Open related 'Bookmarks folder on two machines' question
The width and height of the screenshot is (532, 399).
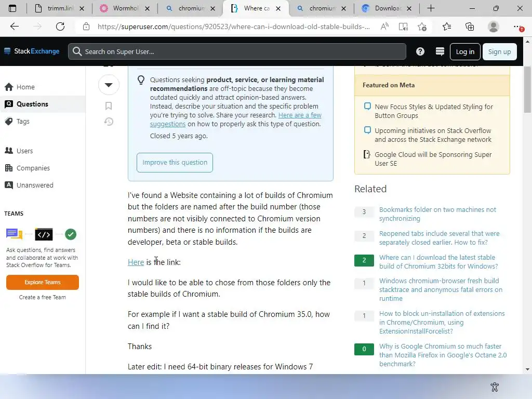click(437, 214)
